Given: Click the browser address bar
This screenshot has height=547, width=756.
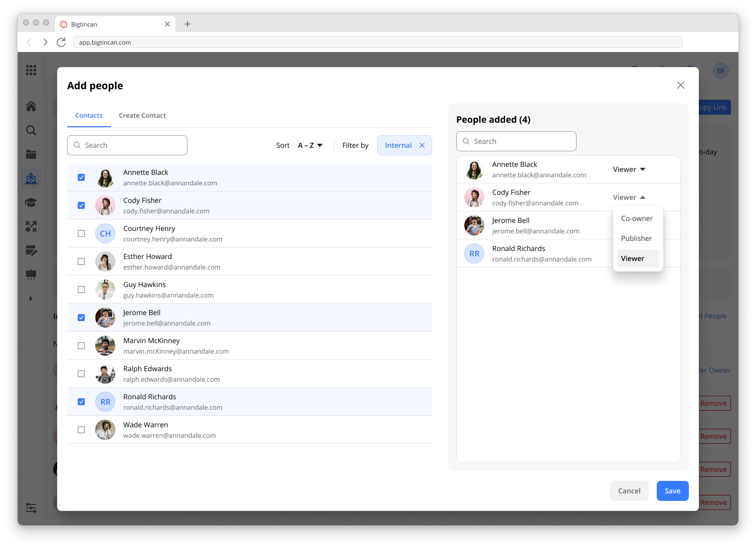Looking at the screenshot, I should coord(378,42).
